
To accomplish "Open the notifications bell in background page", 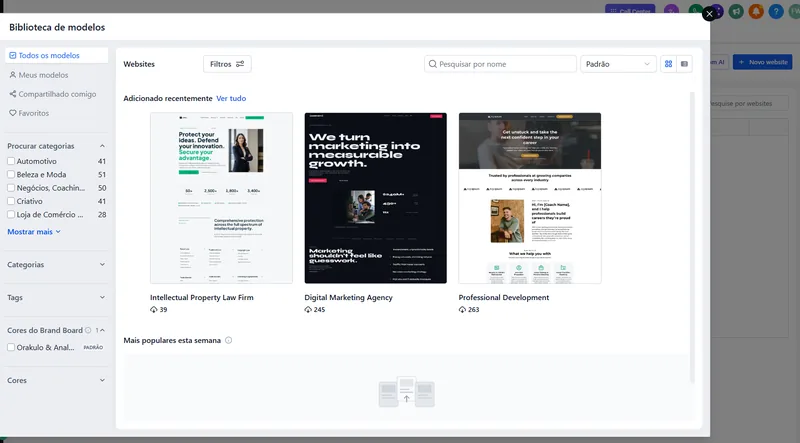I will click(756, 11).
